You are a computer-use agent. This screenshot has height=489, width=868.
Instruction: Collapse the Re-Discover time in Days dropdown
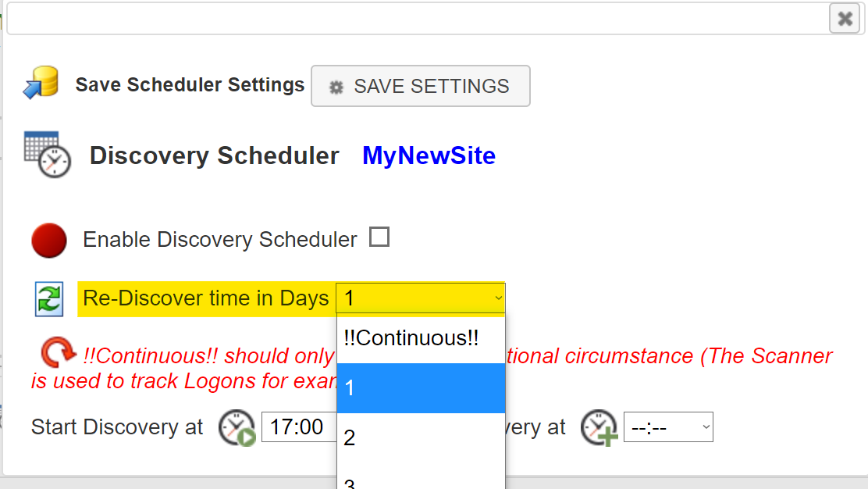[421, 298]
